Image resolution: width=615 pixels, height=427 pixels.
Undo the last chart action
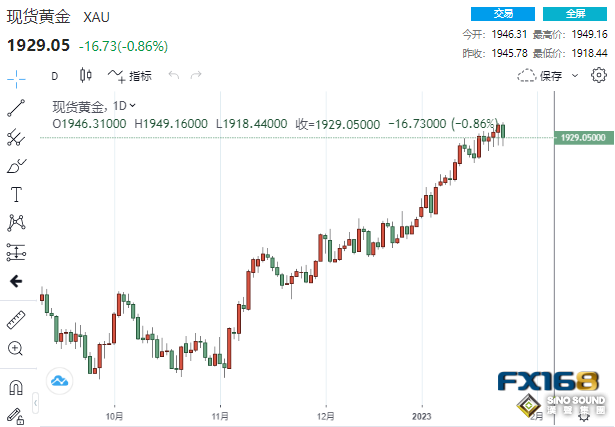point(174,75)
